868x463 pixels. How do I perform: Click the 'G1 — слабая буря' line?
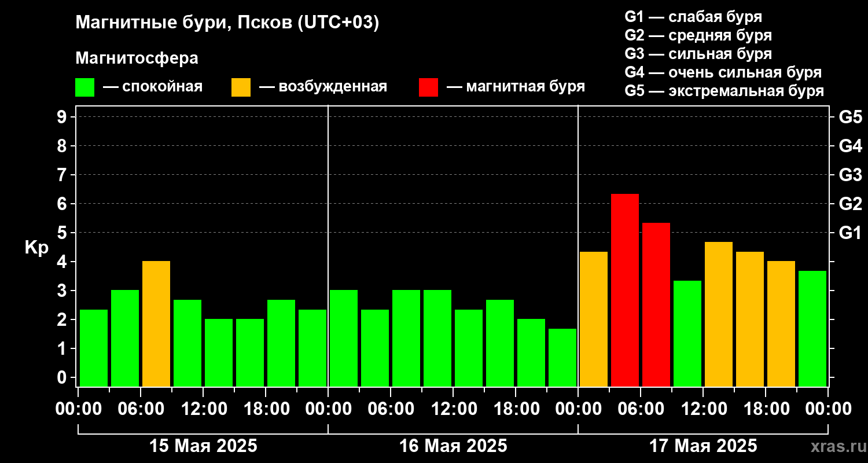tap(693, 17)
